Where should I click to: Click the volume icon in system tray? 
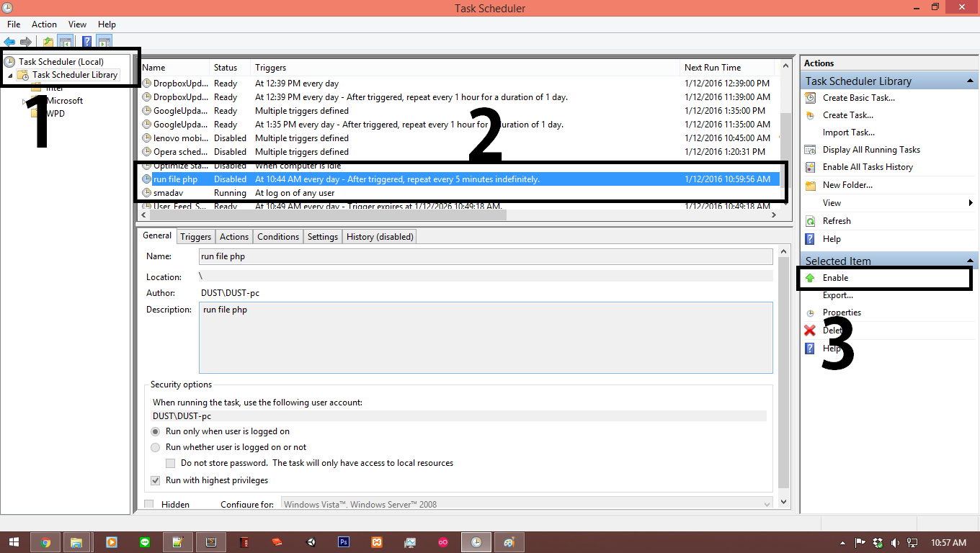pos(894,542)
